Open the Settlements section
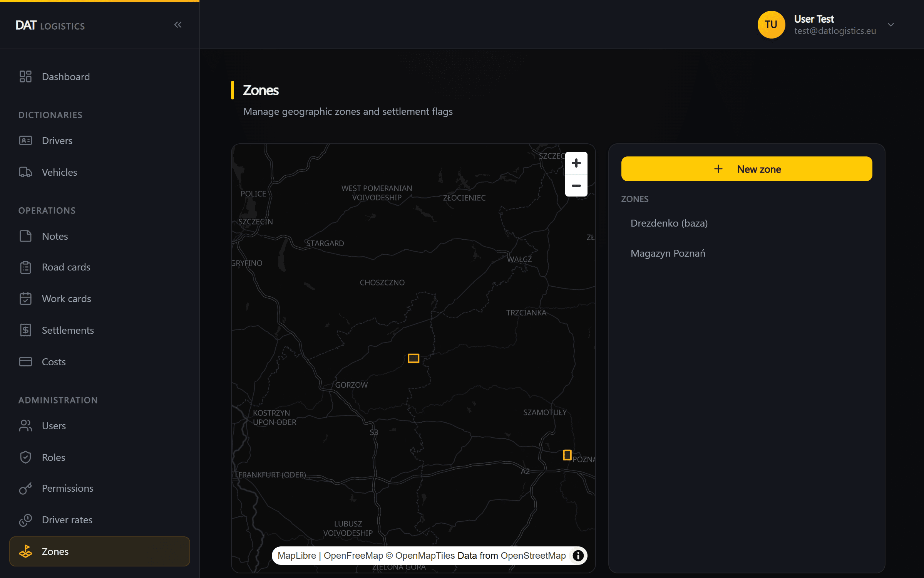The height and width of the screenshot is (578, 924). [x=100, y=330]
